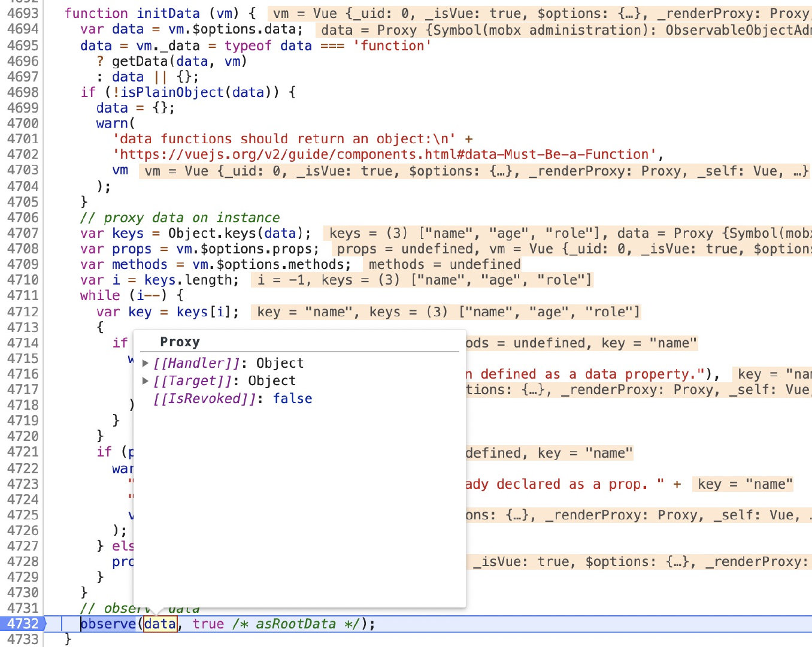812x647 pixels.
Task: Expand the [[Target]] property in the Proxy tooltip
Action: (x=146, y=380)
